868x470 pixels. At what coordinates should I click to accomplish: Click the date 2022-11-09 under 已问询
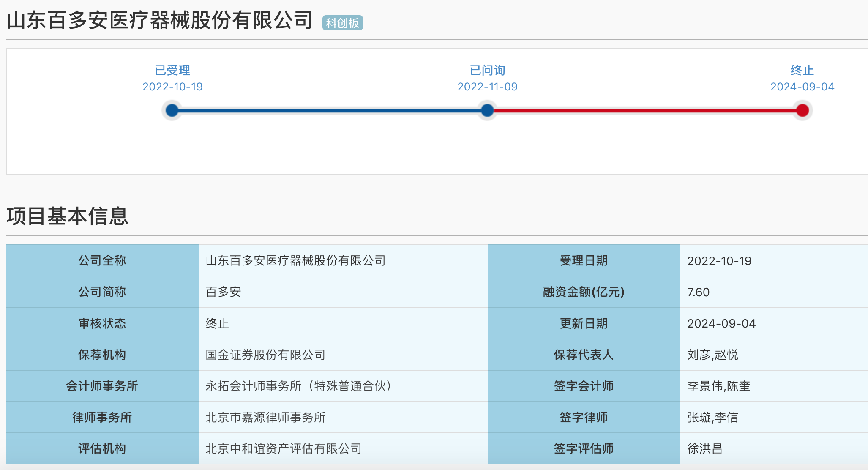[487, 87]
